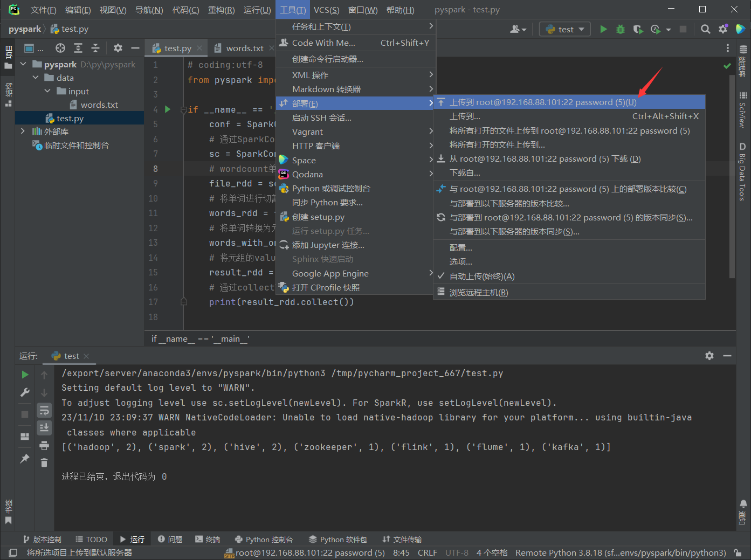Screen dimensions: 751x560
Task: Toggle the lock icon in status bar
Action: pos(738,553)
